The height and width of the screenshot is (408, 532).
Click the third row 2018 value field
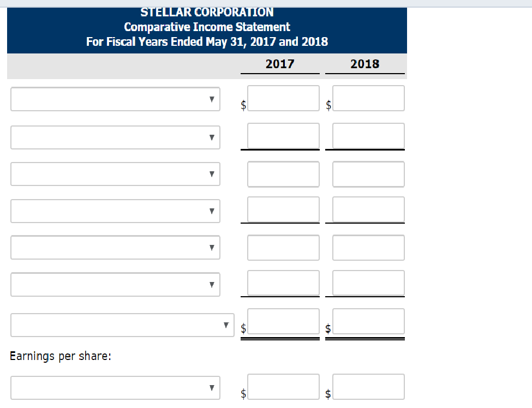368,174
